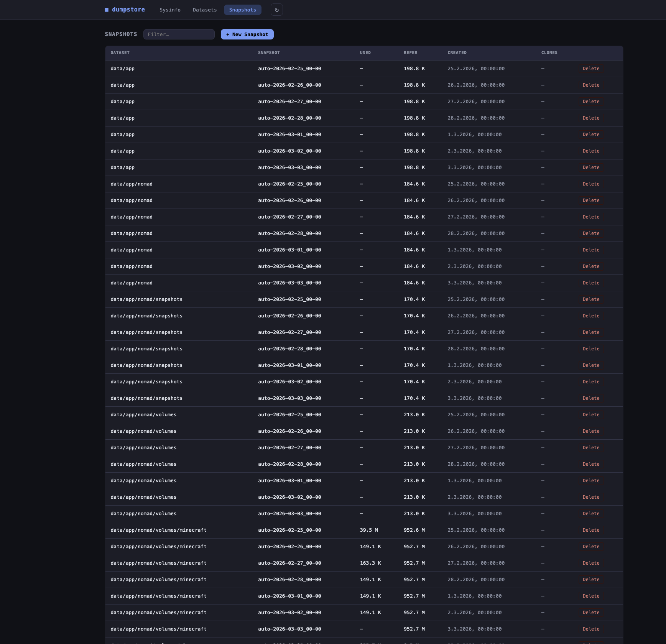Click the USED column header

coord(365,53)
